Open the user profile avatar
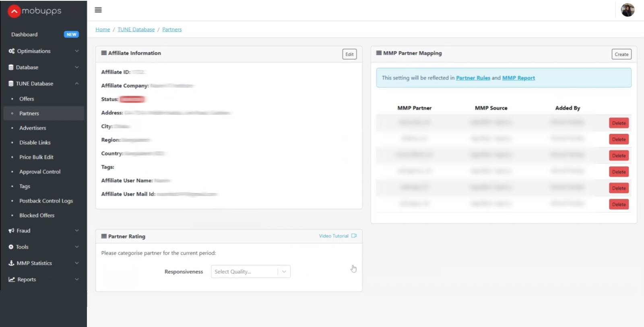The width and height of the screenshot is (644, 327). pos(627,10)
